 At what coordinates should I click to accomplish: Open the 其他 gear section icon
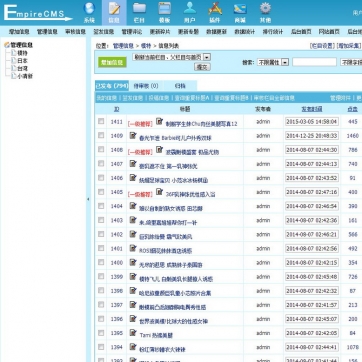265,12
